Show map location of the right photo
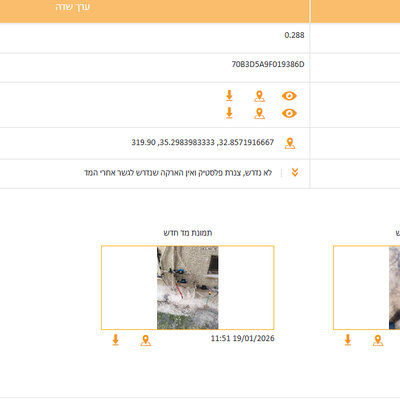 click(378, 340)
